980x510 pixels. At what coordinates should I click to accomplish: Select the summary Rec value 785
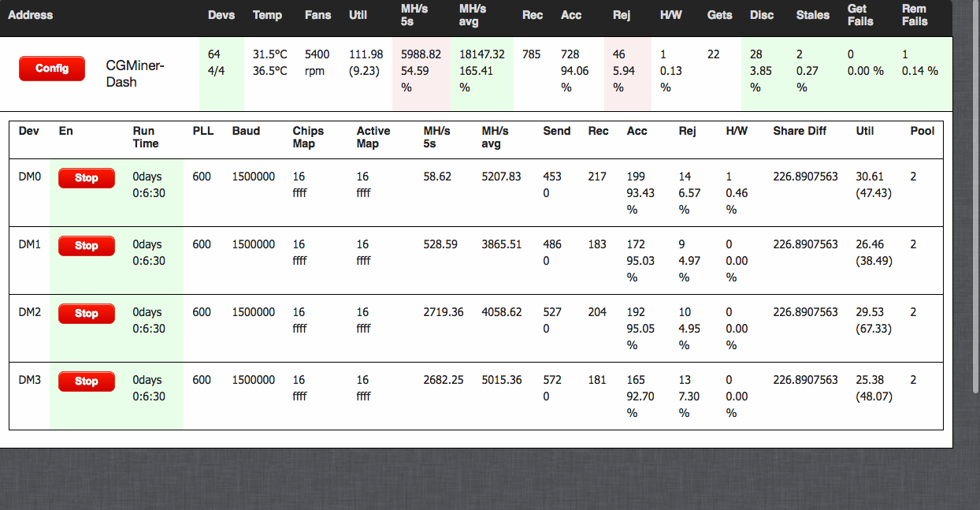(x=532, y=54)
